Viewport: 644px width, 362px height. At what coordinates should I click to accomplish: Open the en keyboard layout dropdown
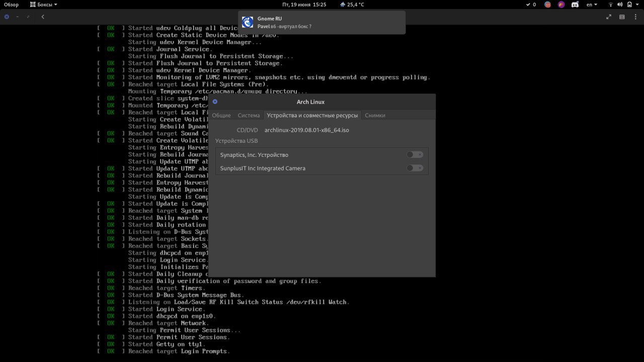pyautogui.click(x=592, y=5)
